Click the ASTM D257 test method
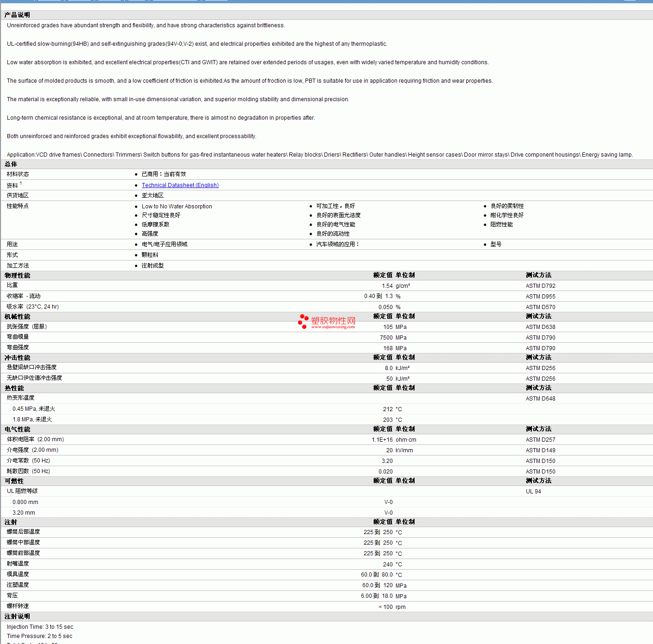This screenshot has height=644, width=653. tap(541, 440)
